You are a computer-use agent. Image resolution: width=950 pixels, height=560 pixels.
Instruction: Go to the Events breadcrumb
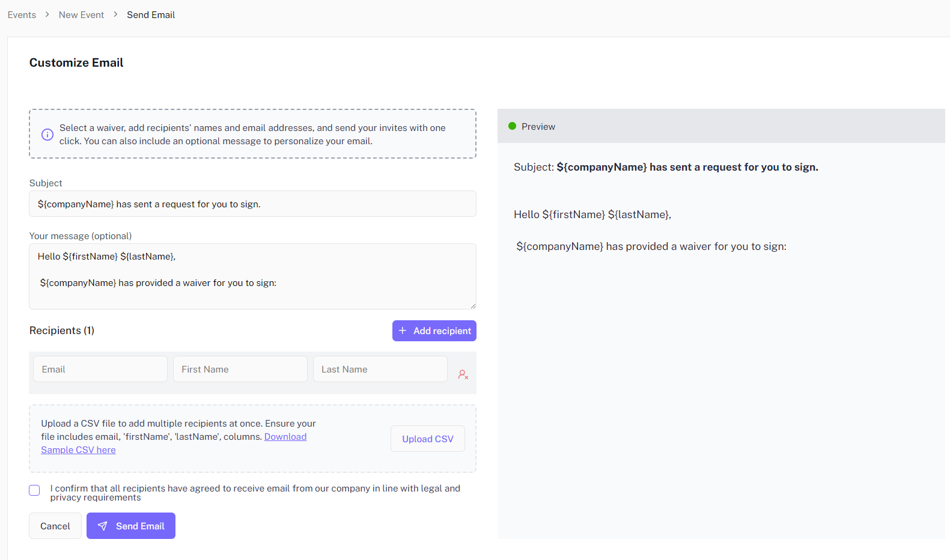(x=22, y=15)
